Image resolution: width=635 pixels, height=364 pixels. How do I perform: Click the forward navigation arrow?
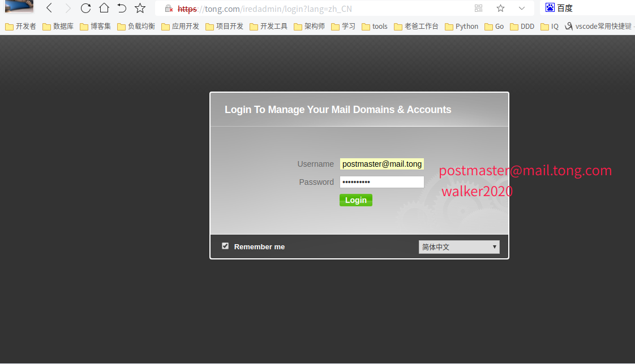[x=67, y=8]
